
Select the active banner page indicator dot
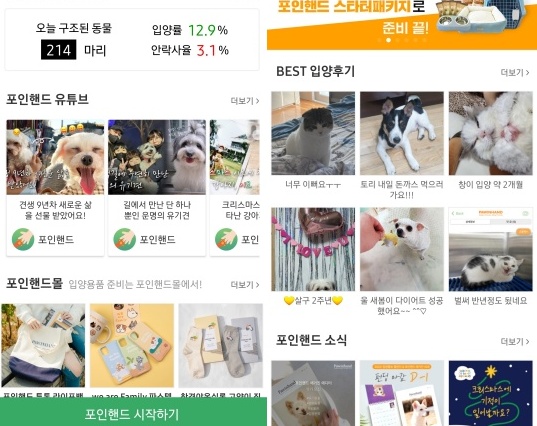(x=388, y=40)
